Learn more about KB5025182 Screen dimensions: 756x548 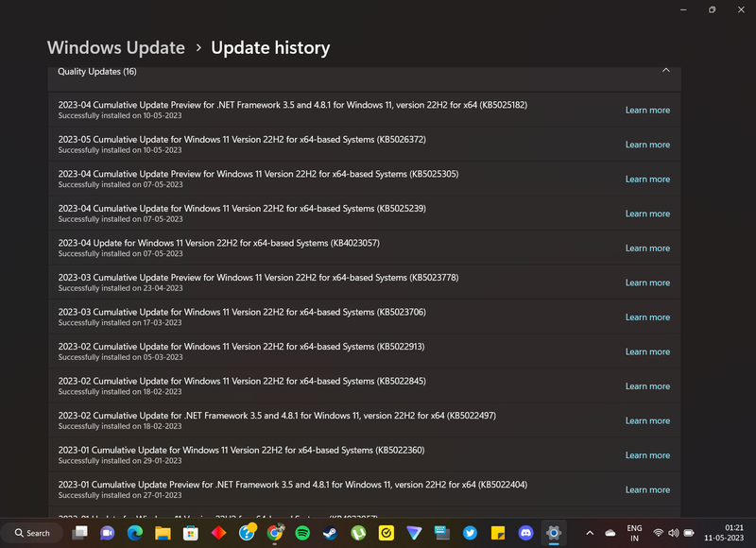tap(647, 110)
